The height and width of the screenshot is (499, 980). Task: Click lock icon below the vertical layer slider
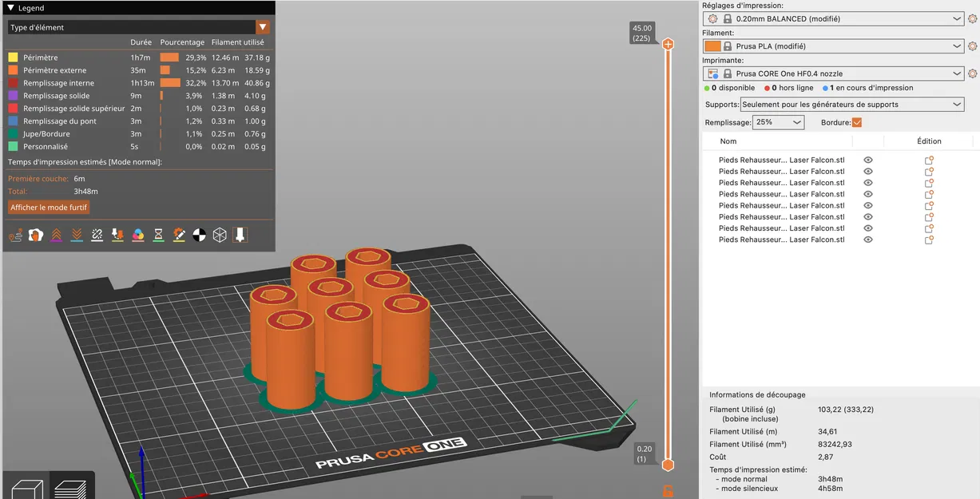pyautogui.click(x=668, y=490)
